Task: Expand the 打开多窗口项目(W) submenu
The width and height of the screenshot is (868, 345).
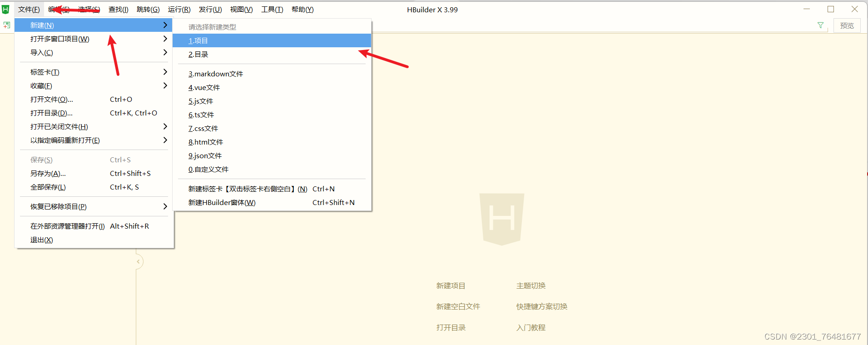Action: click(x=94, y=39)
